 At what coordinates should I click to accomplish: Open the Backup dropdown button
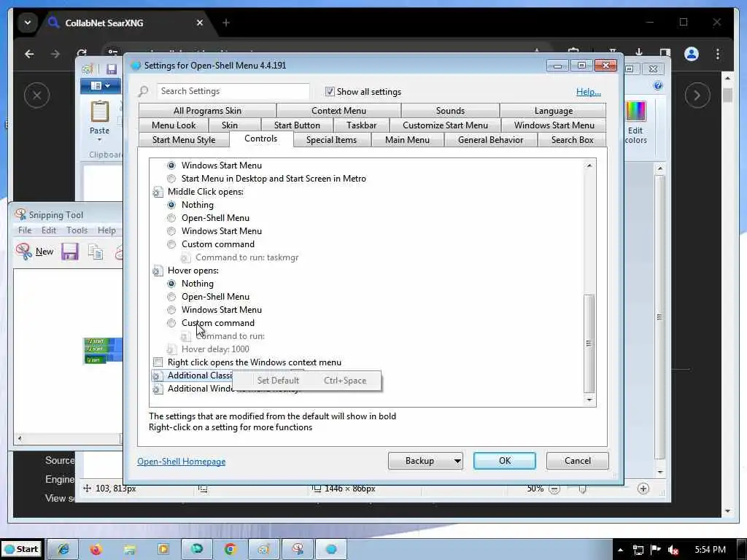click(425, 461)
